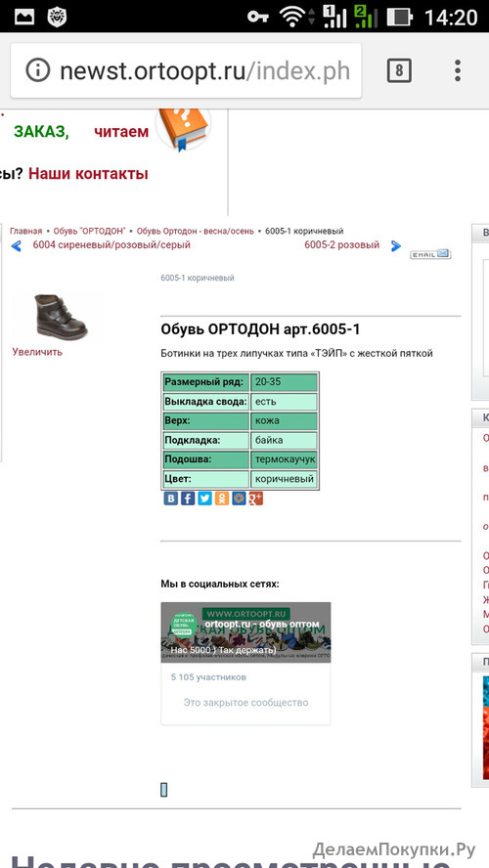Share product via VKontakte icon

pyautogui.click(x=170, y=499)
